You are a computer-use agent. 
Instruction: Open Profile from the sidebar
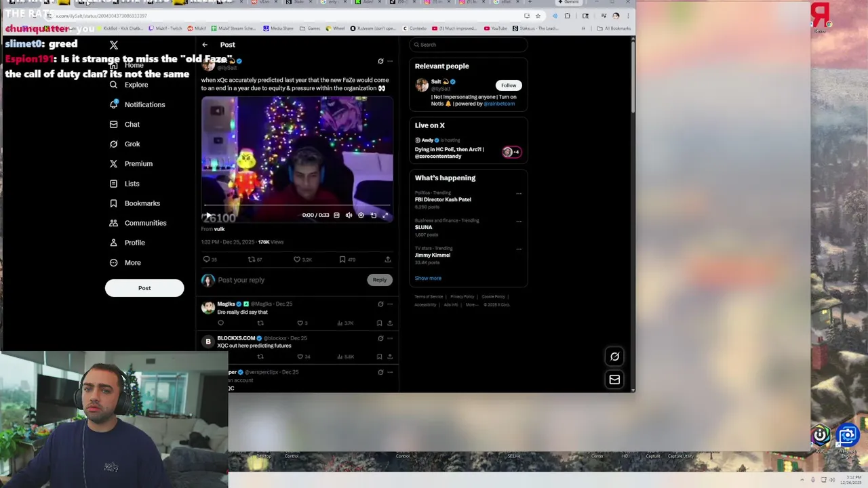tap(127, 243)
